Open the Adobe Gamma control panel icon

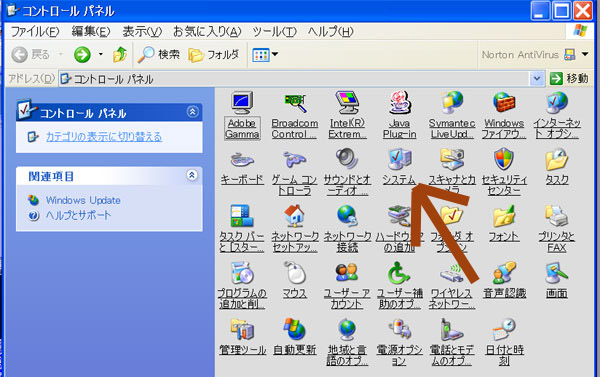click(242, 103)
